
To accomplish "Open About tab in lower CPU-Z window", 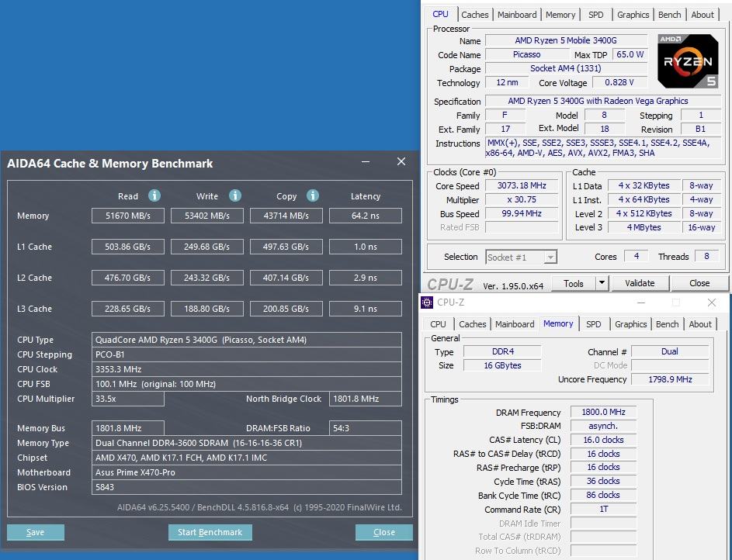I will 700,324.
